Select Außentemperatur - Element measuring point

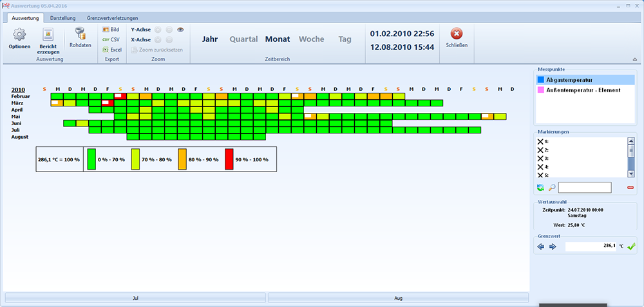(x=585, y=90)
